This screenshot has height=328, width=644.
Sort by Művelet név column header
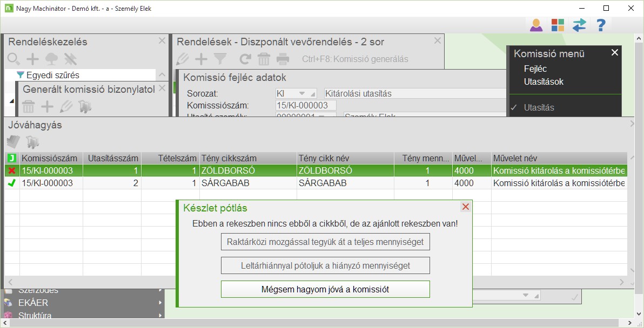click(559, 158)
